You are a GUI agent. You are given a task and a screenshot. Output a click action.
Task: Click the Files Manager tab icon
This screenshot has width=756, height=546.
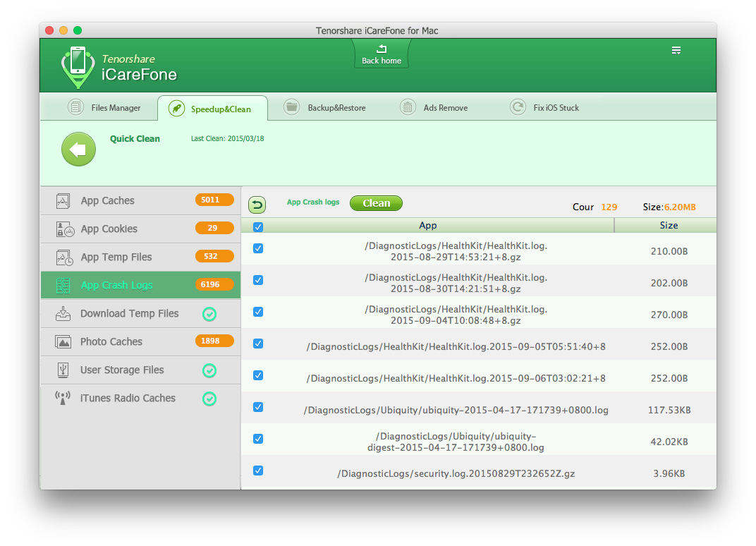coord(75,107)
